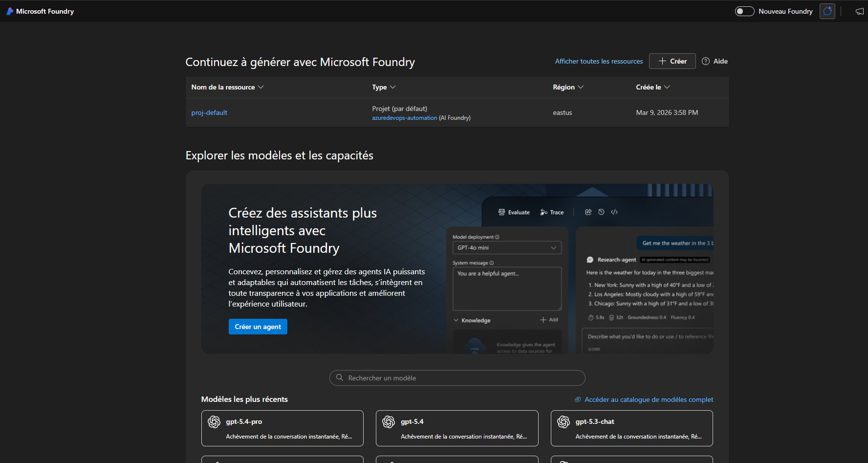Select the gpt-5.4-pro model card
Image resolution: width=868 pixels, height=463 pixels.
[x=282, y=428]
